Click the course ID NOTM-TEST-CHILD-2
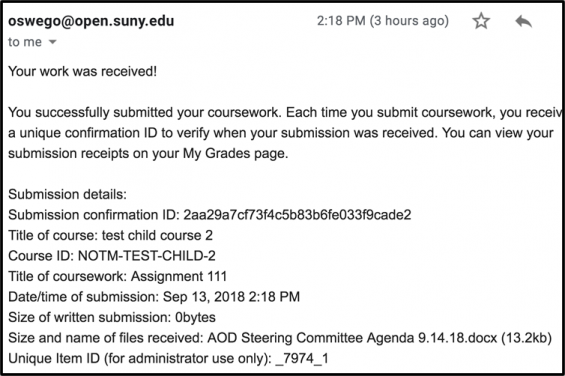565x376 pixels. tap(147, 256)
